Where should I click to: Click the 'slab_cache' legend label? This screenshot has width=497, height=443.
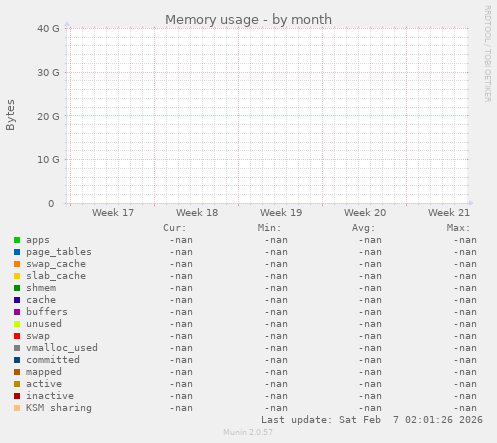click(x=56, y=276)
